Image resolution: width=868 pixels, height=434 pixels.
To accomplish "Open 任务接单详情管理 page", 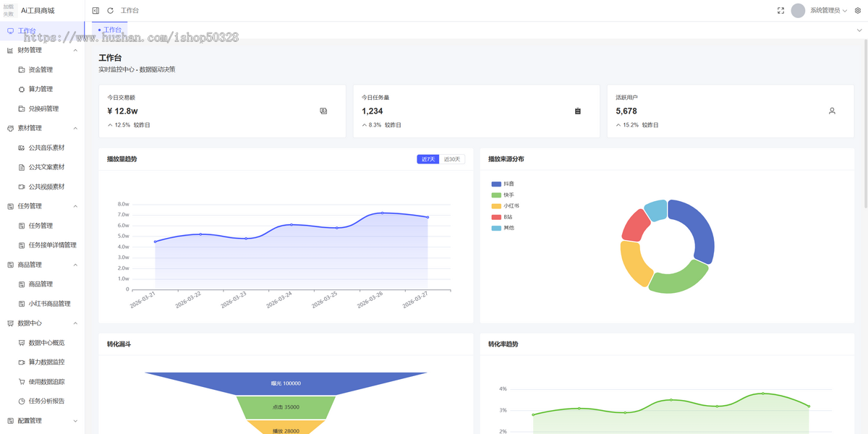I will [x=42, y=245].
